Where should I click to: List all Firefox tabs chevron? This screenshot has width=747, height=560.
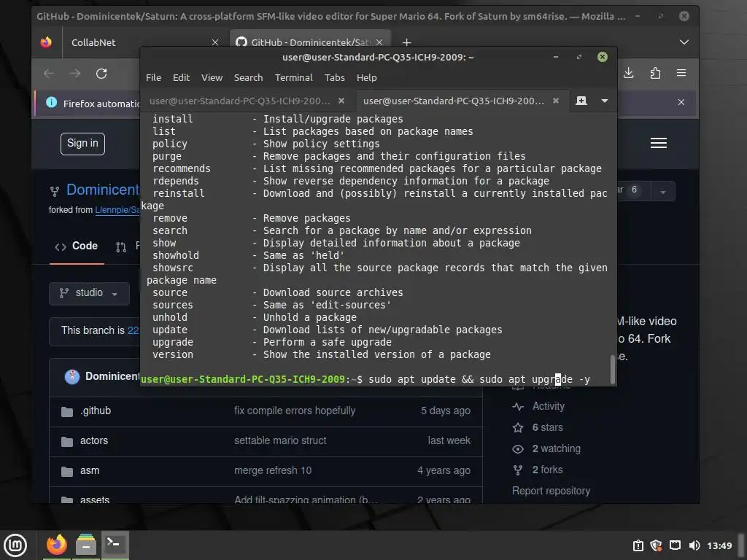[x=684, y=42]
